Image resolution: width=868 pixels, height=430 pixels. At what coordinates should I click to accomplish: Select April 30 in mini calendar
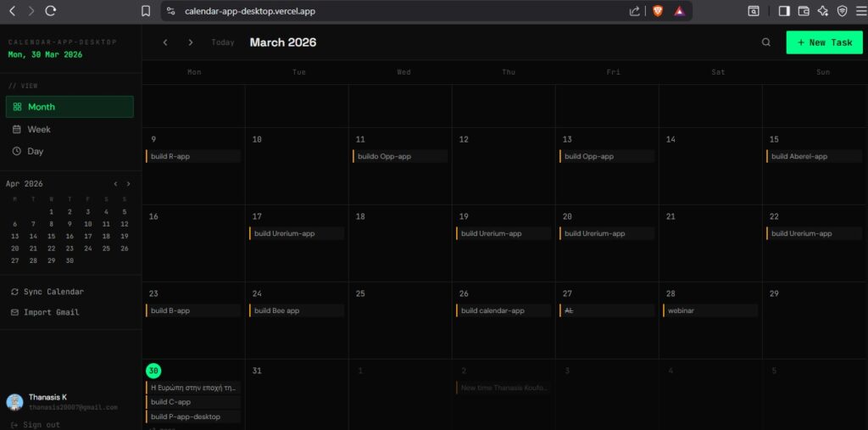(x=70, y=260)
